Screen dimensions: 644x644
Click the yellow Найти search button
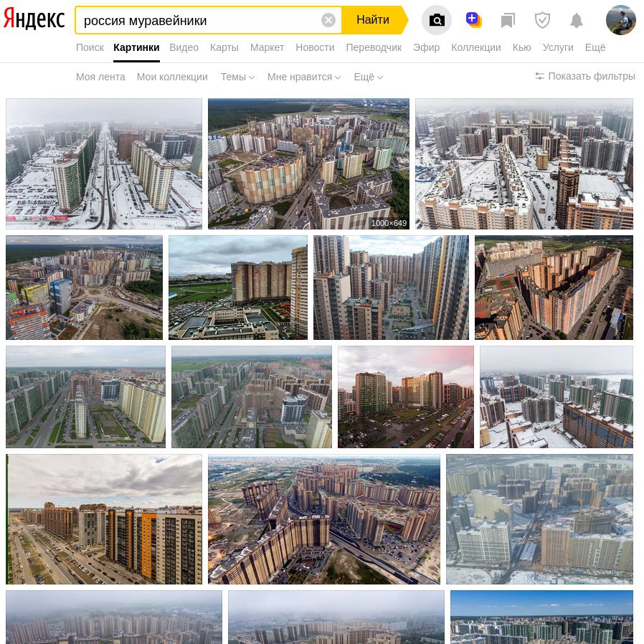373,19
